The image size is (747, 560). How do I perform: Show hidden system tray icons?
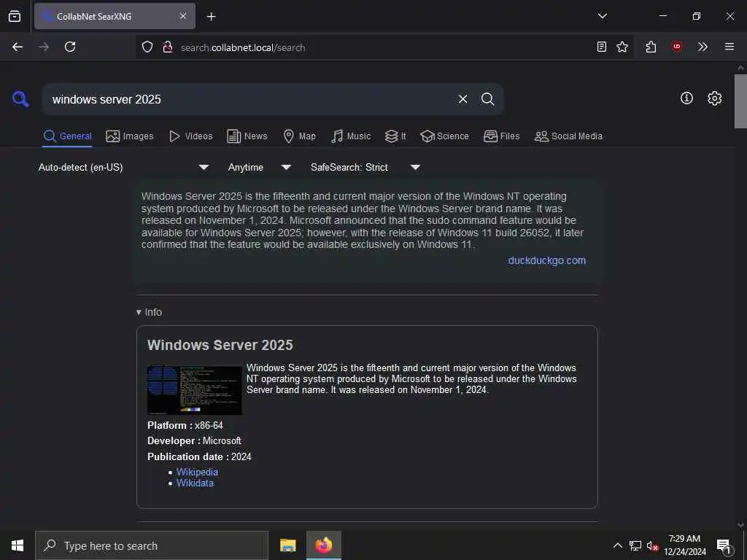pos(617,545)
